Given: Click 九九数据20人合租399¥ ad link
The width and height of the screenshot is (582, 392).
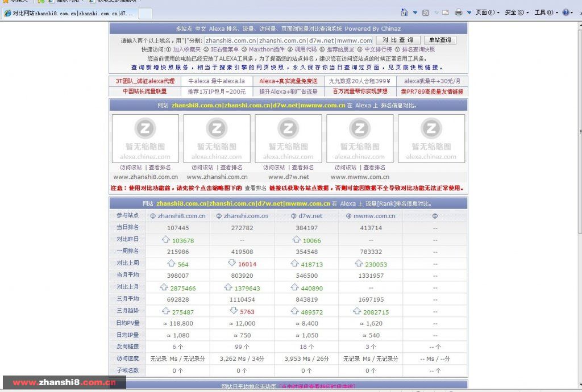Looking at the screenshot, I should pos(359,81).
